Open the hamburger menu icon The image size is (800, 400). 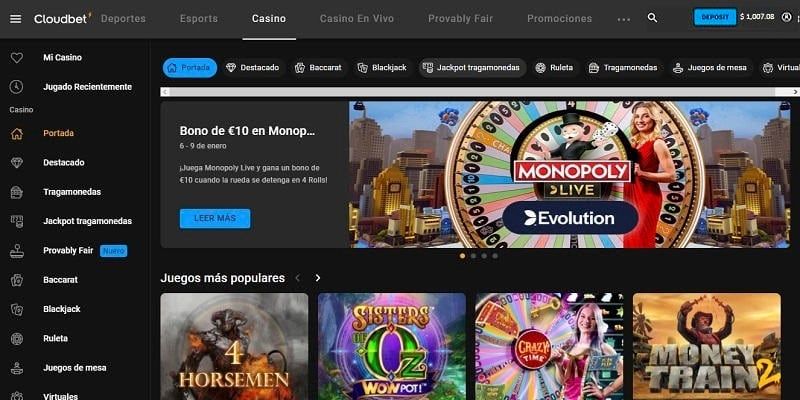tap(16, 19)
